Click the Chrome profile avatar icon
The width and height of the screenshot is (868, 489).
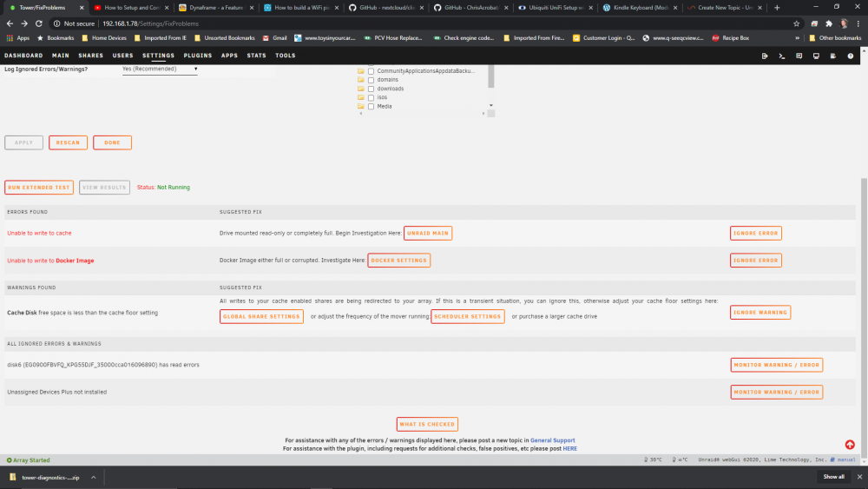(844, 23)
